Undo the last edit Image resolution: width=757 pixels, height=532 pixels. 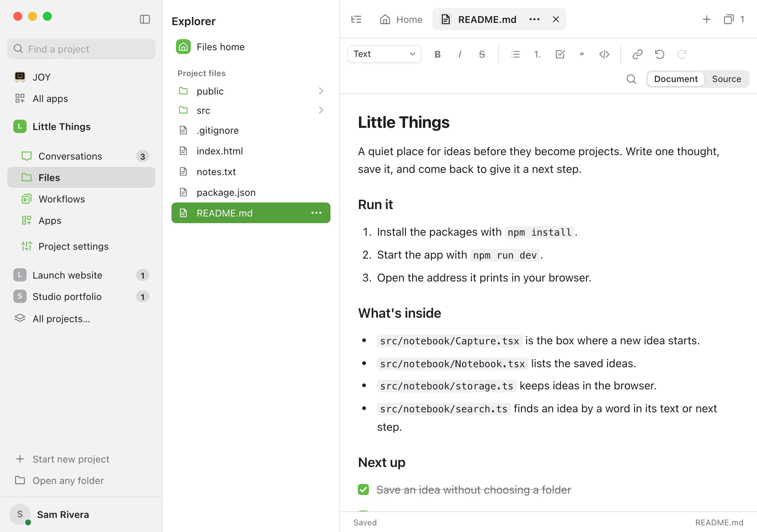tap(660, 54)
